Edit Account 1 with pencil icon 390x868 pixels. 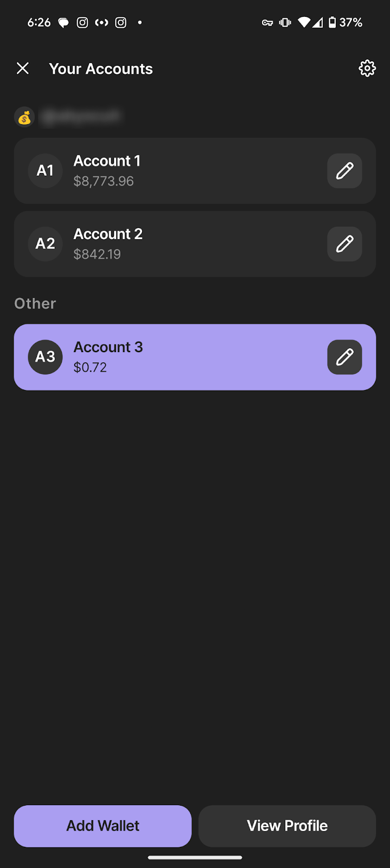point(344,171)
